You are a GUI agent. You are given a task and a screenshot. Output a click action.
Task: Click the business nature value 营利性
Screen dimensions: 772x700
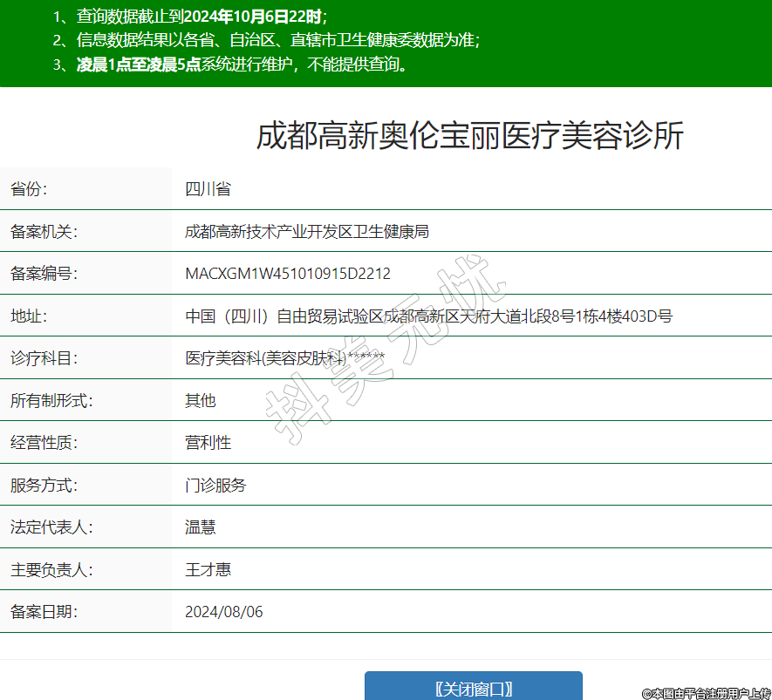(208, 443)
